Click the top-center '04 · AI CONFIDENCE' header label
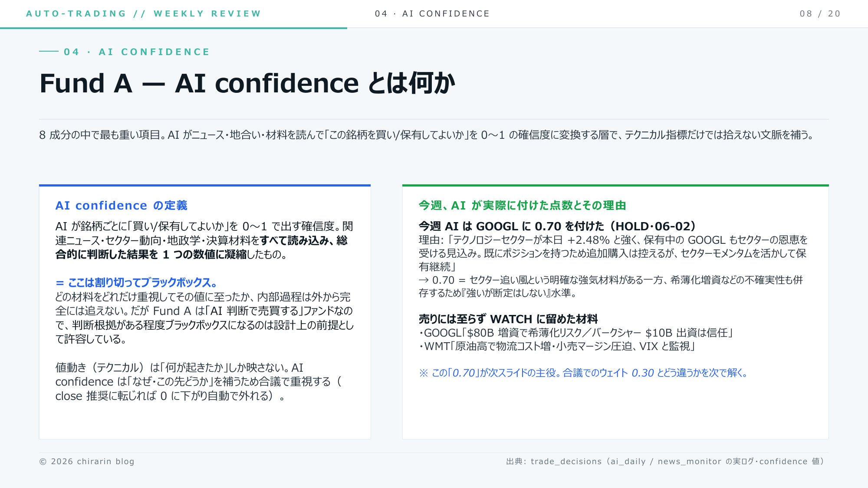Image resolution: width=868 pixels, height=488 pixels. point(432,13)
